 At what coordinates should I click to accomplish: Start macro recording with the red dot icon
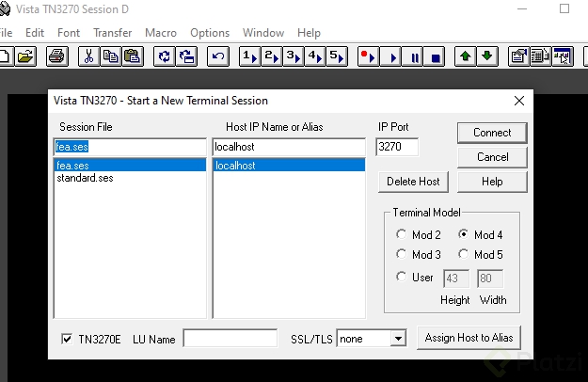368,56
